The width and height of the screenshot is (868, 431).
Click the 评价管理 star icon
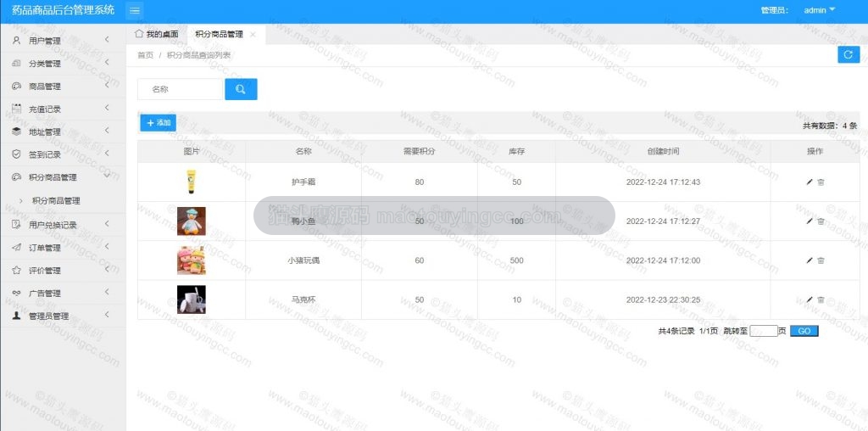(x=17, y=270)
